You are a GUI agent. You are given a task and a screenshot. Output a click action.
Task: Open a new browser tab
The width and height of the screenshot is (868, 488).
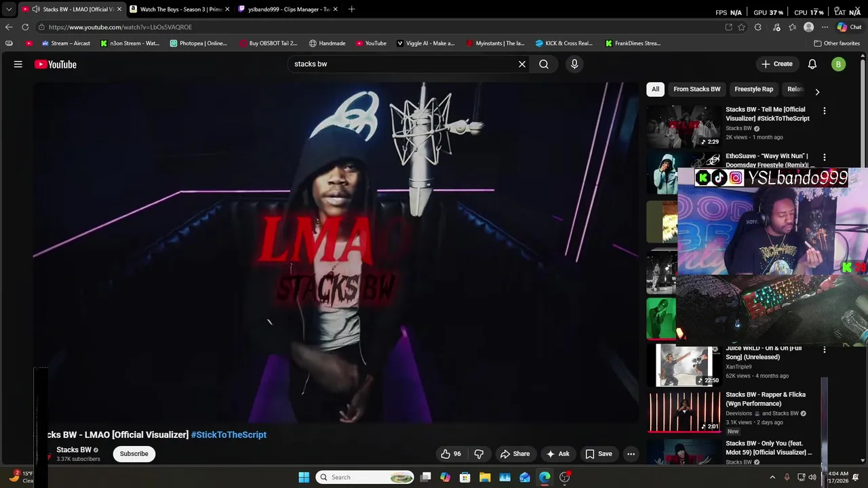tap(351, 9)
